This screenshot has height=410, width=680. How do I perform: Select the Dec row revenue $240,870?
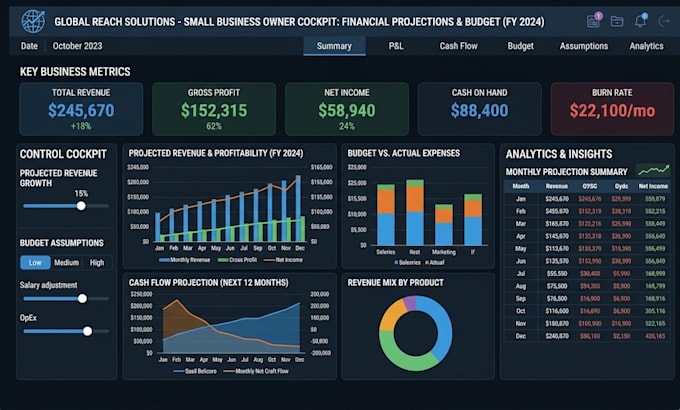tap(557, 336)
